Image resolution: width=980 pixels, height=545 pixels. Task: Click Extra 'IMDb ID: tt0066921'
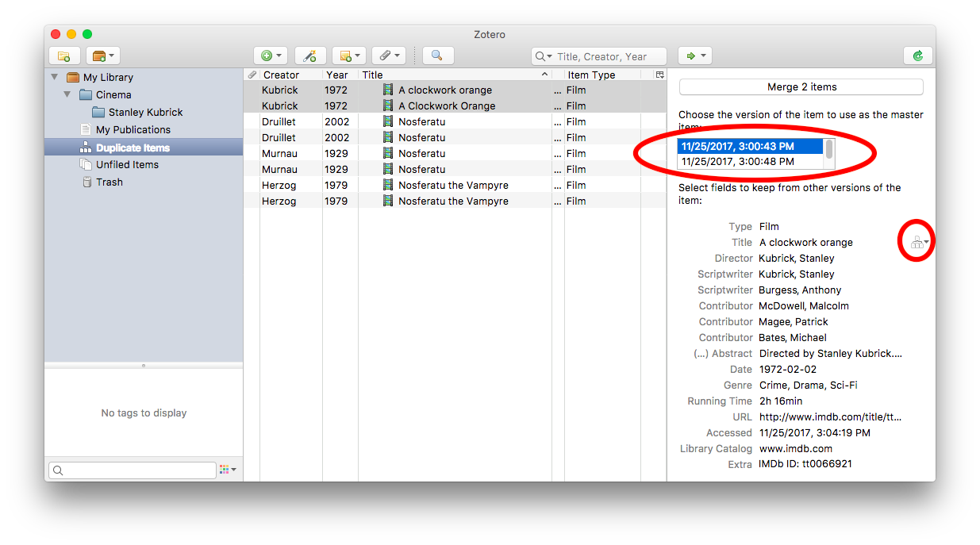point(805,464)
